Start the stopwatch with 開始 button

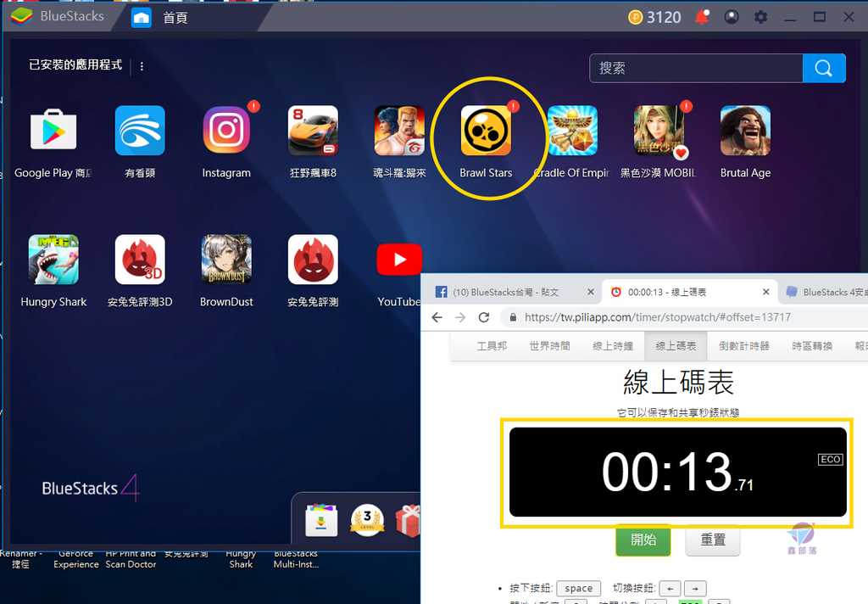643,540
